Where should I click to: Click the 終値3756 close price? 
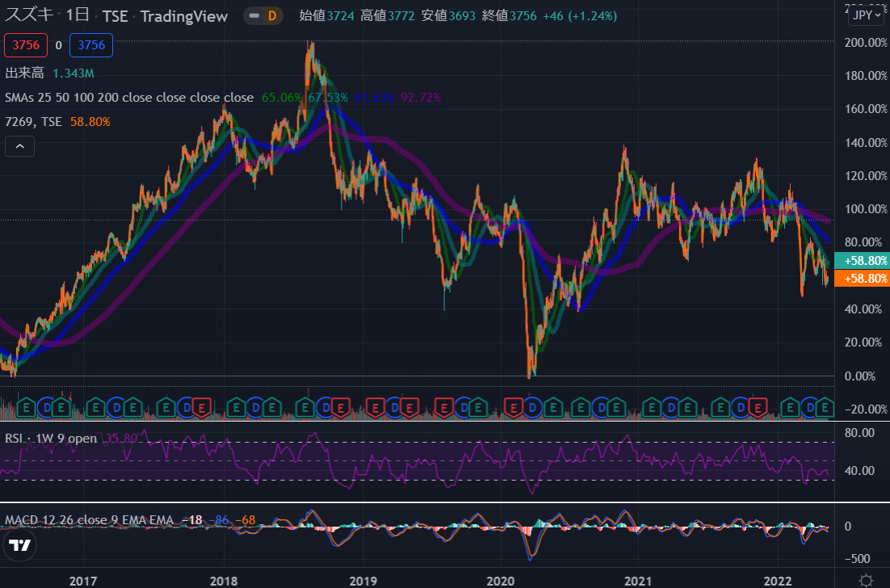pyautogui.click(x=509, y=16)
